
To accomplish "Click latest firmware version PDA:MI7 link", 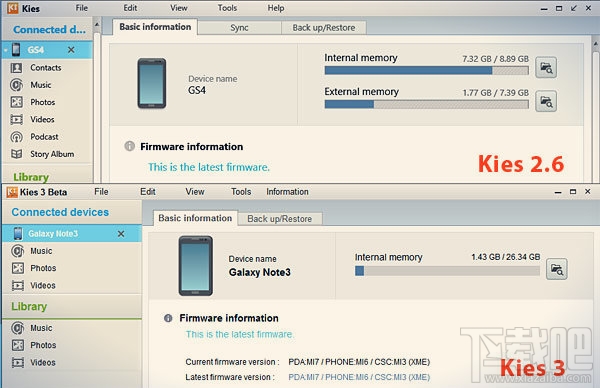I will click(359, 377).
